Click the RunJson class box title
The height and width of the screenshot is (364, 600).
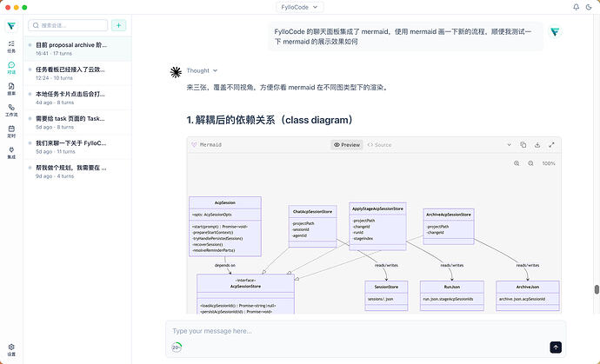click(452, 287)
